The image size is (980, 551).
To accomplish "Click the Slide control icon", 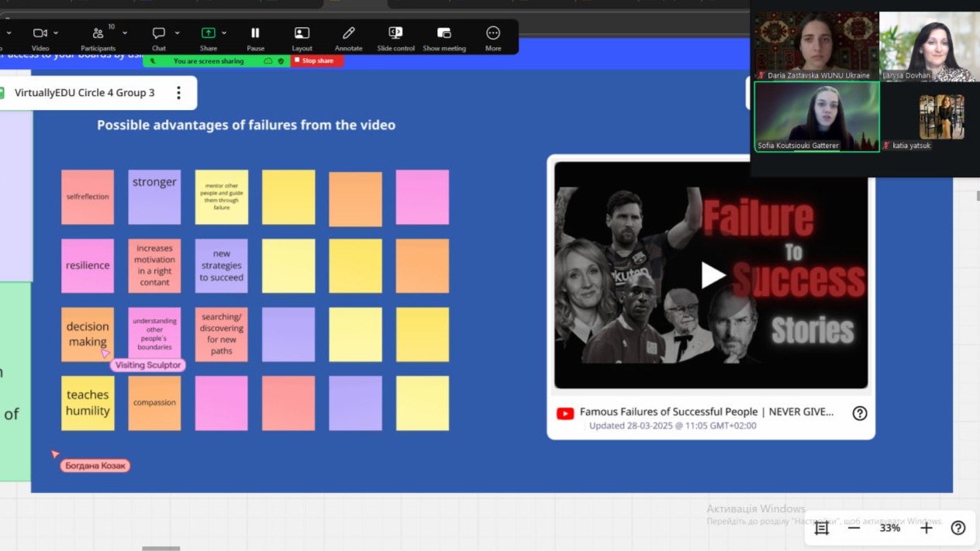I will click(x=395, y=33).
